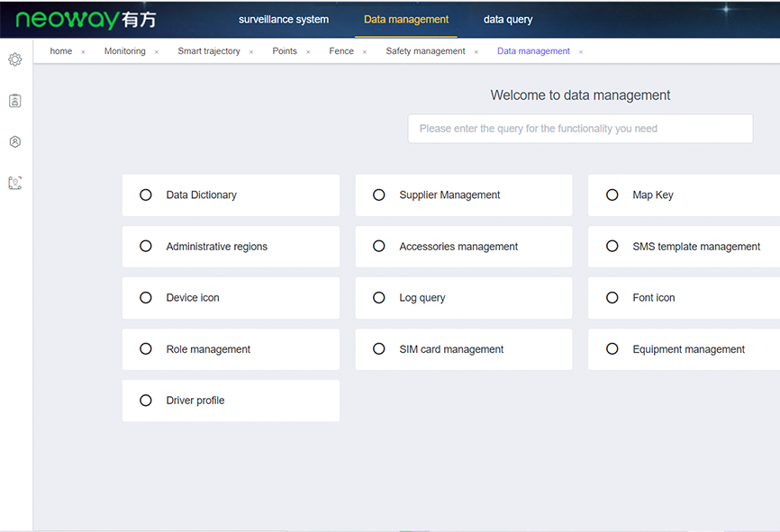The width and height of the screenshot is (780, 532).
Task: Click the hexagon user profile sidebar icon
Action: click(14, 141)
